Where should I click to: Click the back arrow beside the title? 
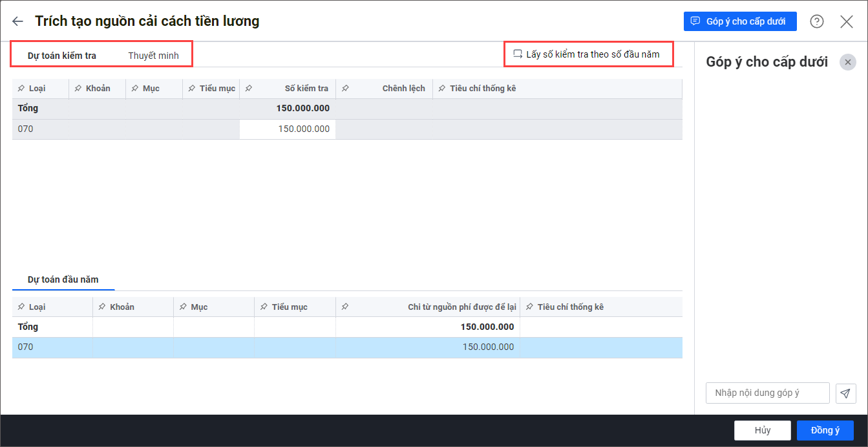[17, 21]
